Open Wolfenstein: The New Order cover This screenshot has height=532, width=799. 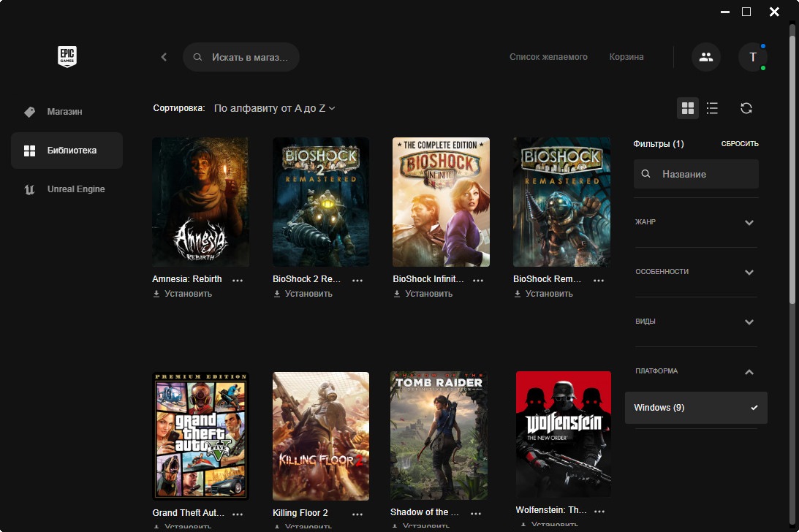click(563, 433)
